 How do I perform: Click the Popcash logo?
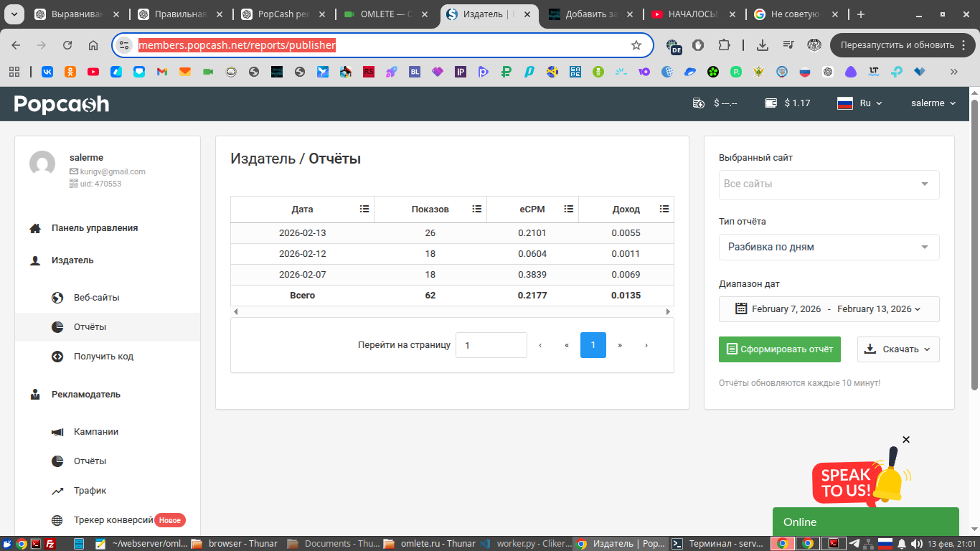62,104
